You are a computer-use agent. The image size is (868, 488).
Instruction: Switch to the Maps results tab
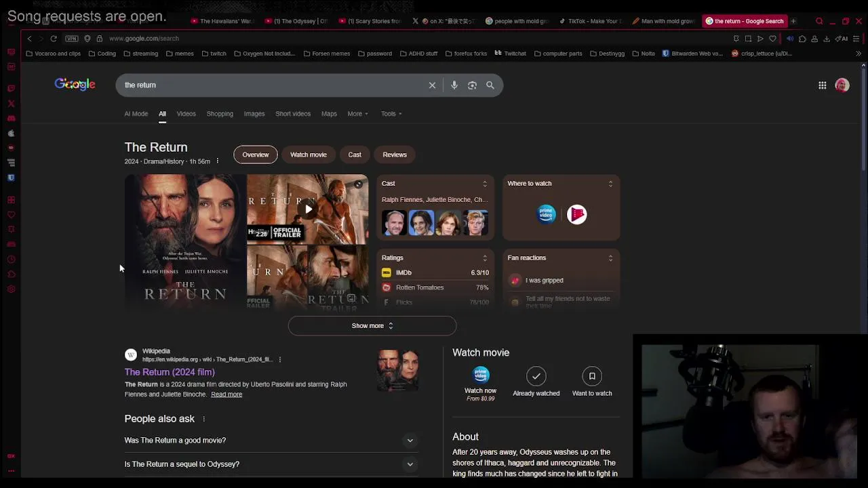(x=329, y=114)
